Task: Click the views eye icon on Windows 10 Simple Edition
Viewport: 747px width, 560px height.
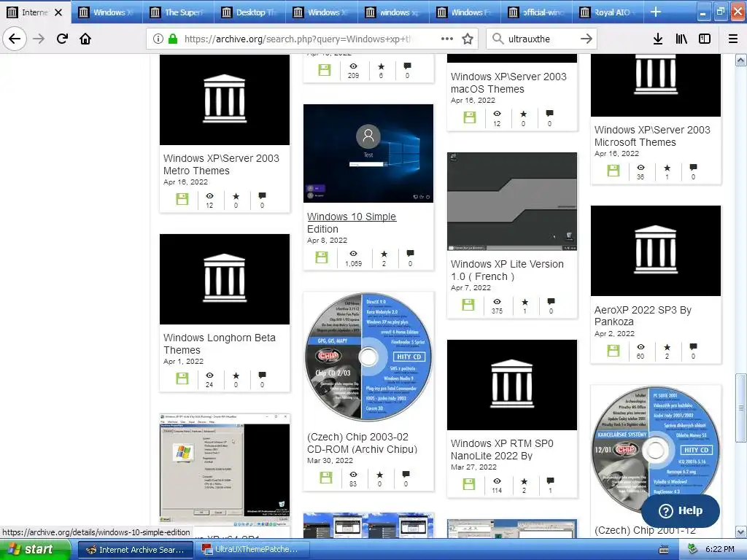Action: point(353,254)
